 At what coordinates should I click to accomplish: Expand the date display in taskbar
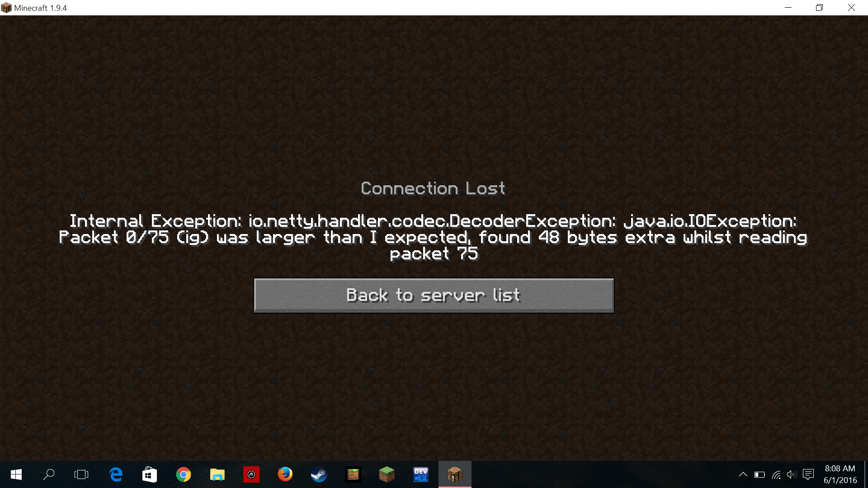click(x=840, y=480)
